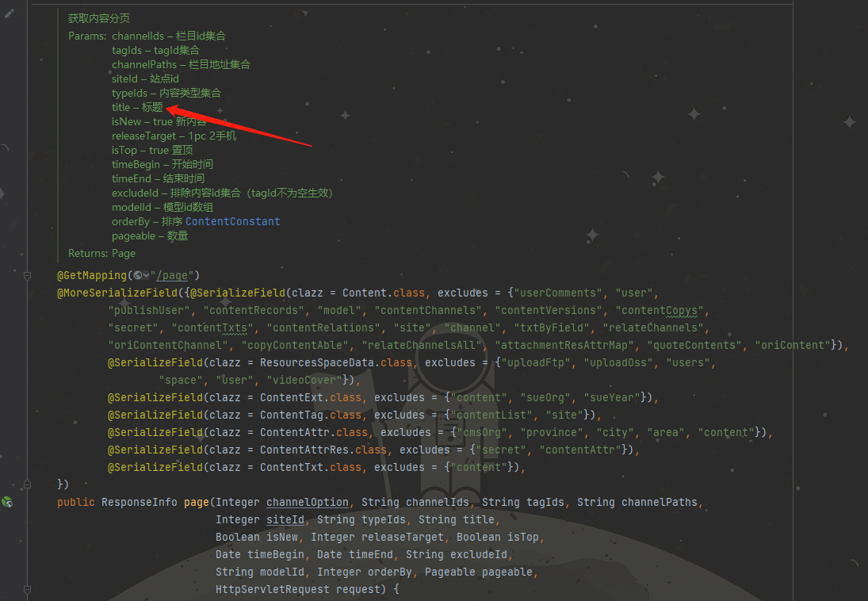The image size is (868, 601).
Task: Click the underlined channelOption parameter
Action: pyautogui.click(x=308, y=503)
